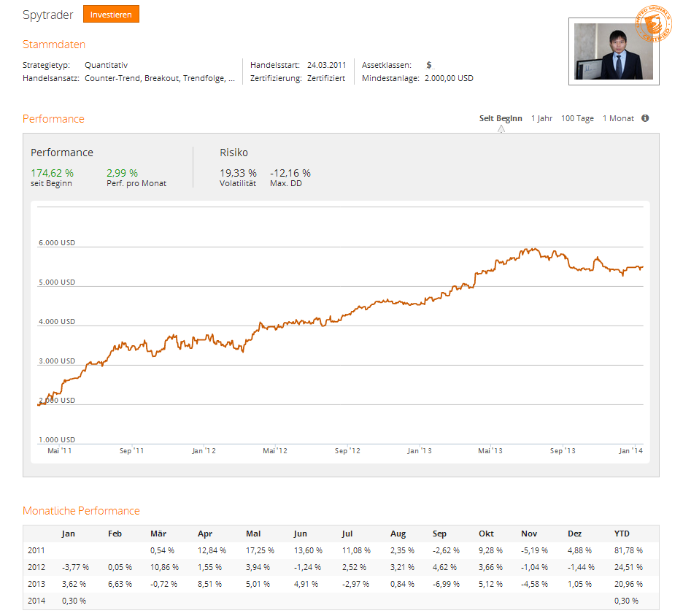683x616 pixels.
Task: Click the dollar sign asset class icon
Action: pos(429,65)
